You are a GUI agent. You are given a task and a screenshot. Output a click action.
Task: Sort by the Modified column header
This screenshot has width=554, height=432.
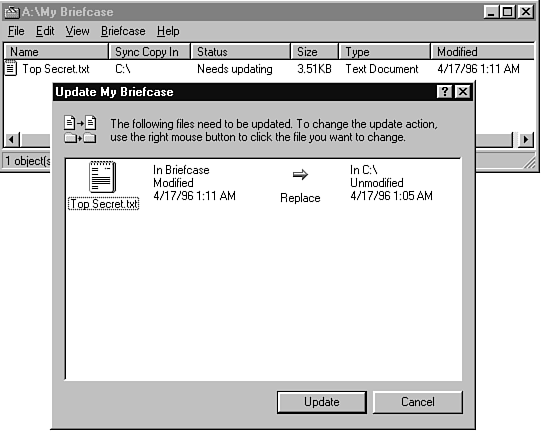482,52
